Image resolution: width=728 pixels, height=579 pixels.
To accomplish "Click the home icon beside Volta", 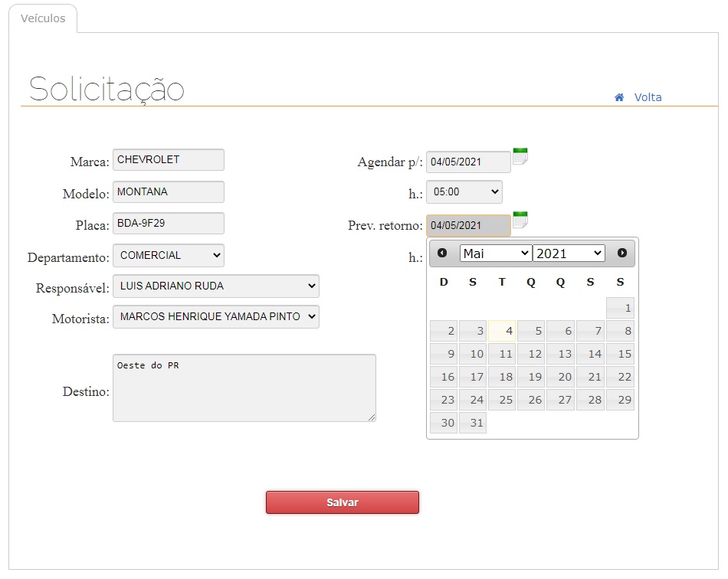I will click(619, 97).
